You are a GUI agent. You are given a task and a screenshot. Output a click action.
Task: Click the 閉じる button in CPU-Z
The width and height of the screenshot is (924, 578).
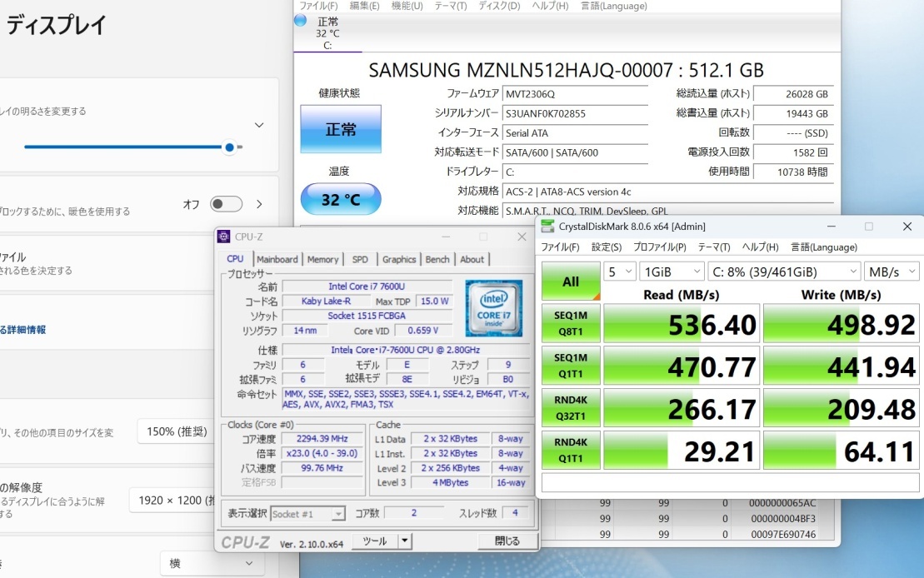(x=507, y=541)
